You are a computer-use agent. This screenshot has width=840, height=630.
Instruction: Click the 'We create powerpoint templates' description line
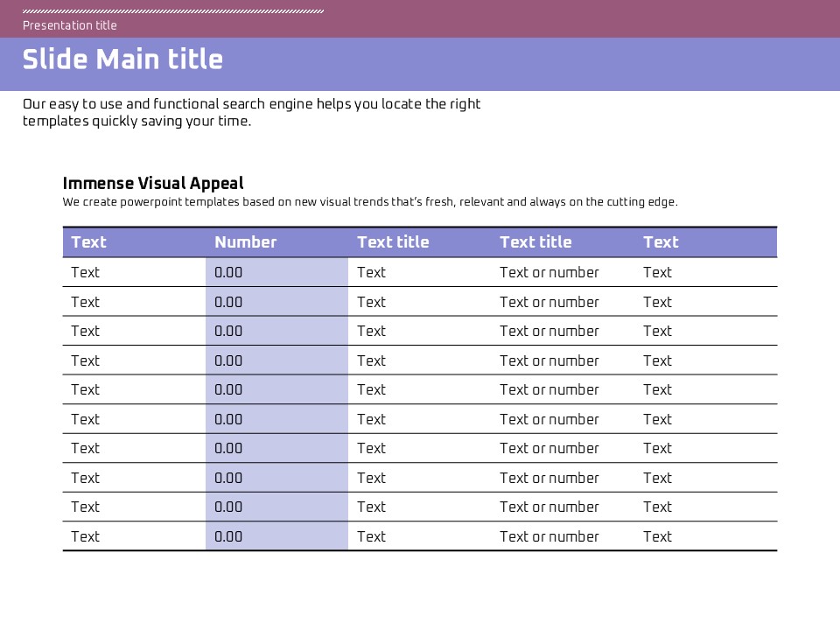pyautogui.click(x=370, y=202)
